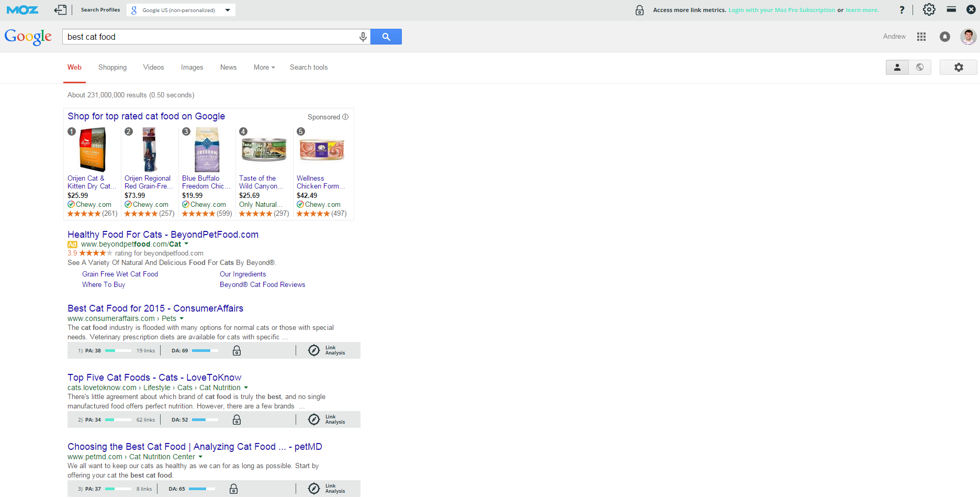Click the Google icon in search profile selector
Screen dimensions: 980x498
pyautogui.click(x=134, y=10)
